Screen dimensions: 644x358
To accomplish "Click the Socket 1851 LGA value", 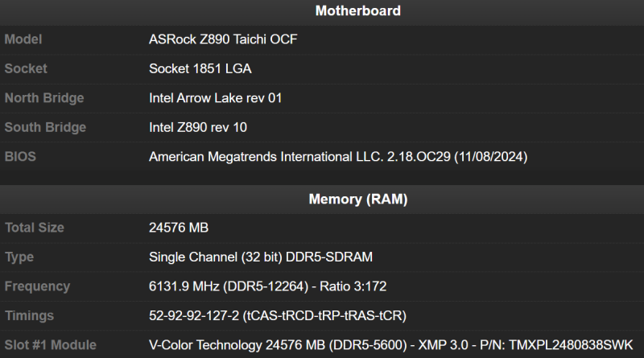I will click(x=200, y=68).
